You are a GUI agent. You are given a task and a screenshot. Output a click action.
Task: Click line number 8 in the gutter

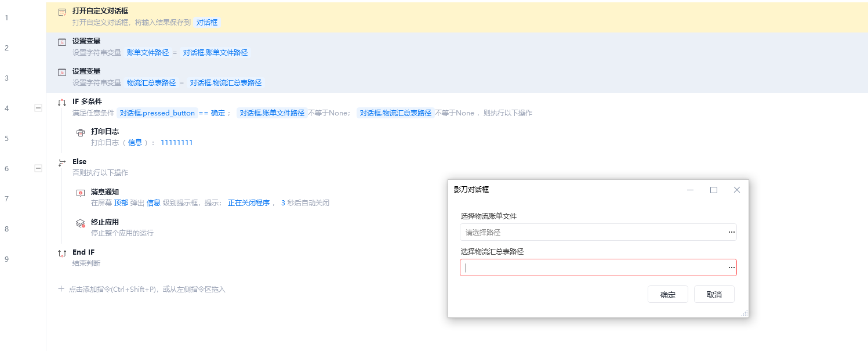click(x=7, y=229)
